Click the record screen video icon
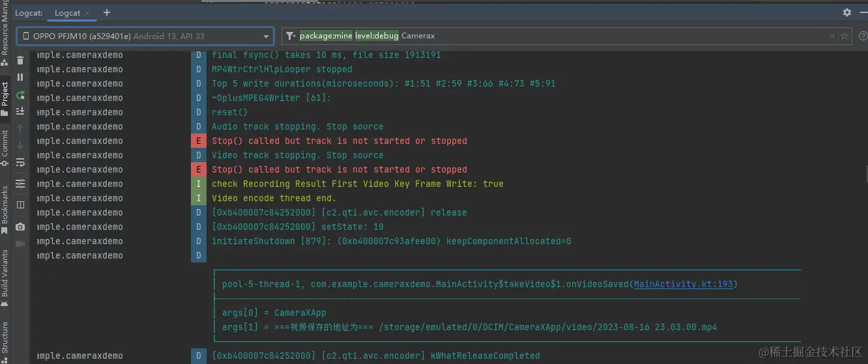Image resolution: width=868 pixels, height=364 pixels. point(20,244)
